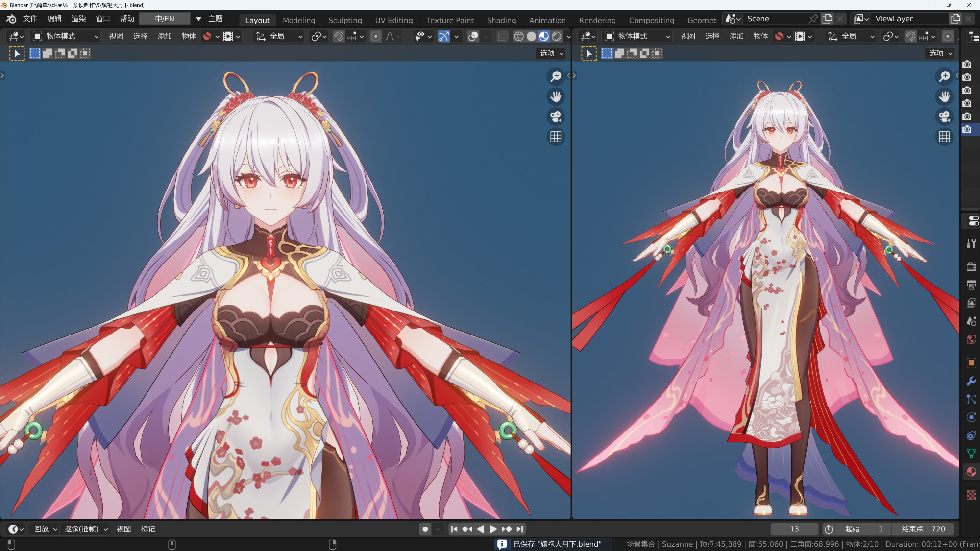
Task: Click the 中/EN language button
Action: click(165, 19)
